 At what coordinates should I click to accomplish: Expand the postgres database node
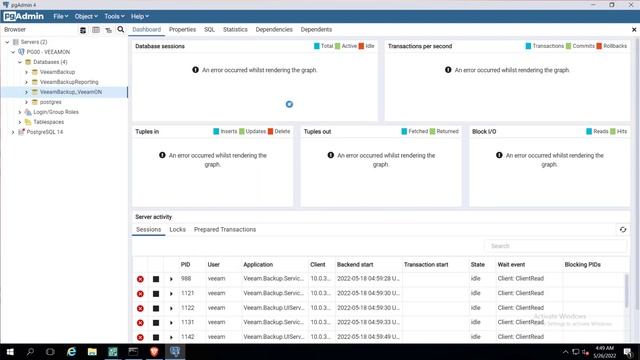click(x=27, y=102)
